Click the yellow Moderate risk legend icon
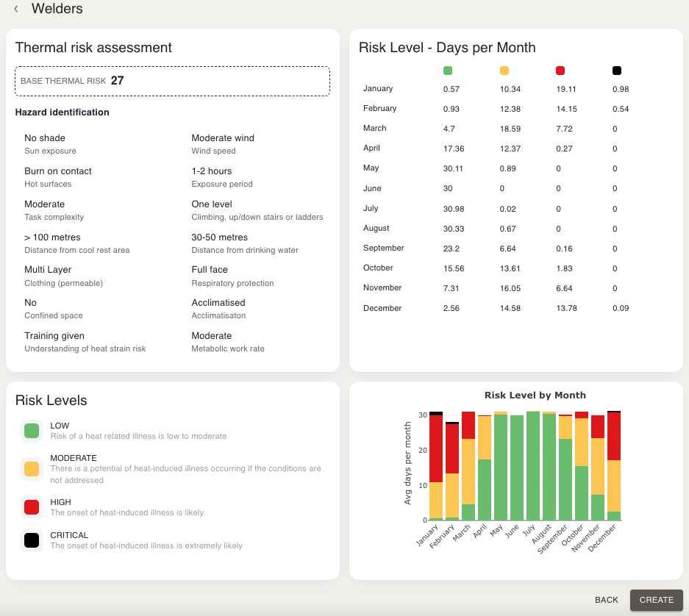This screenshot has width=689, height=616. point(31,468)
